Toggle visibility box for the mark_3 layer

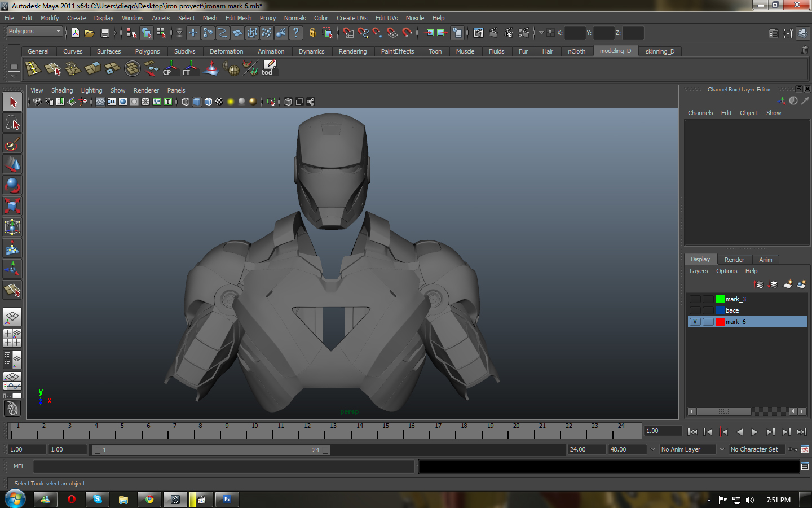pyautogui.click(x=695, y=299)
